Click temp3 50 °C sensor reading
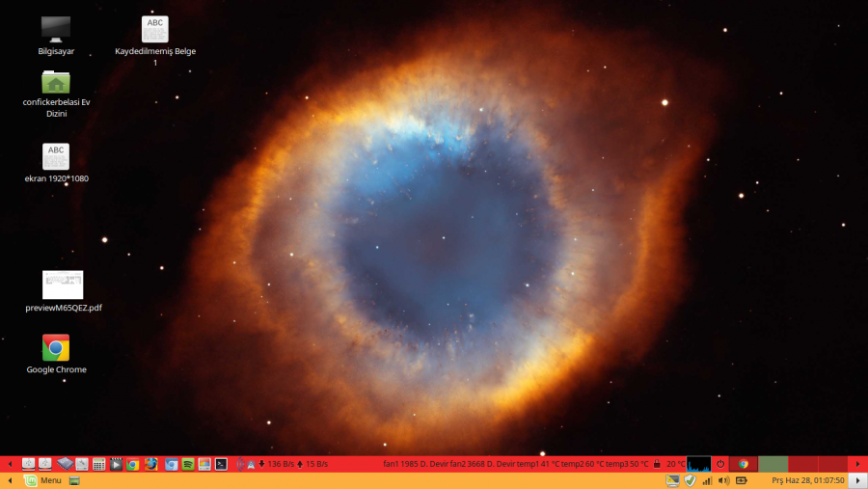 (627, 464)
